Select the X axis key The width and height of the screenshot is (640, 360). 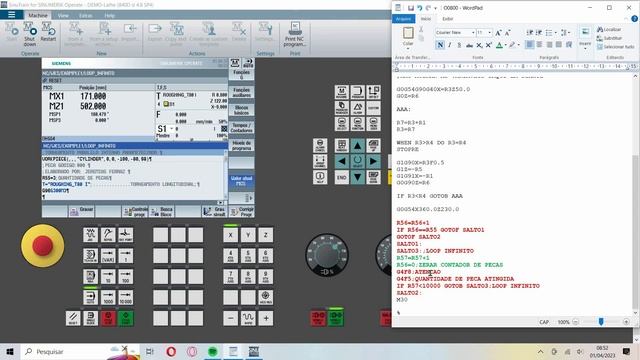click(x=230, y=235)
